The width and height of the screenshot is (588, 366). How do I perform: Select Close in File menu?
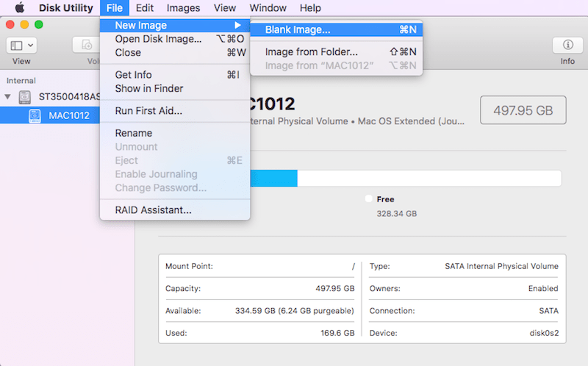click(175, 52)
